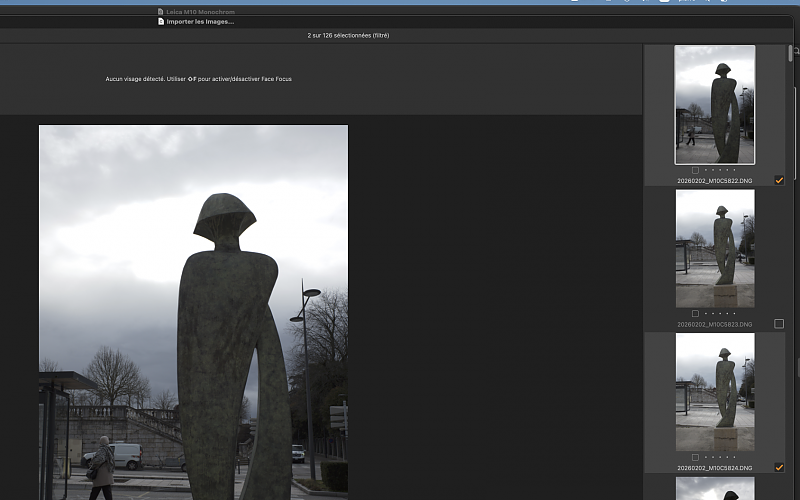Click the color label square under the M10C5824 thumbnail

point(695,457)
